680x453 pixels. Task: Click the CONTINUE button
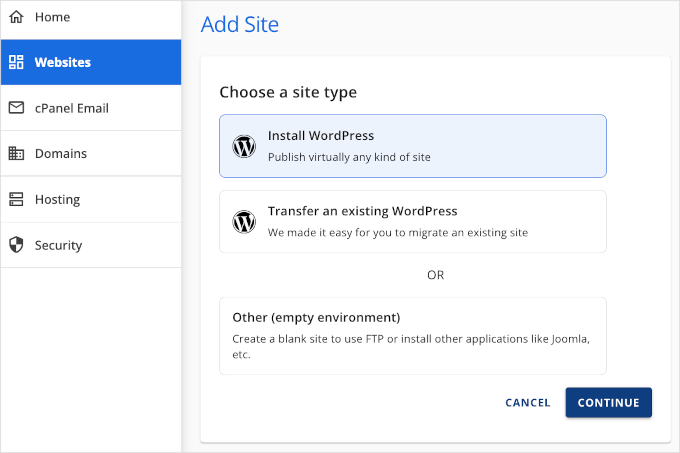608,403
